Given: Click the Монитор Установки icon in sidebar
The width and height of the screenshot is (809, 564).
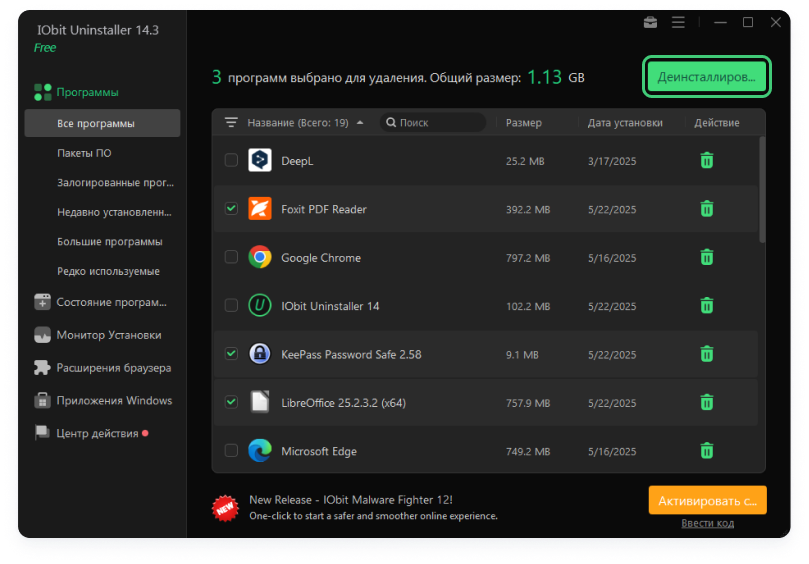Looking at the screenshot, I should 42,335.
